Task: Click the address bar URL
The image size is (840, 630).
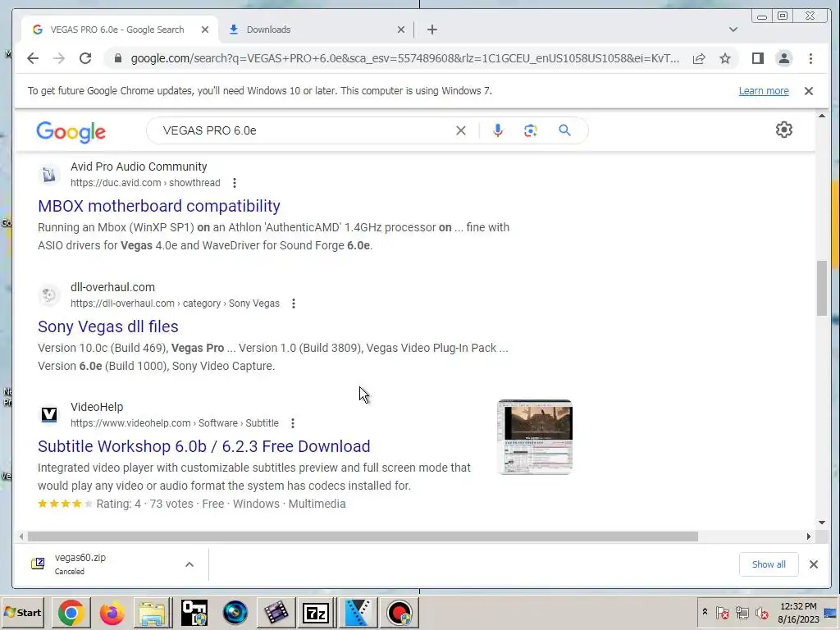Action: (405, 58)
